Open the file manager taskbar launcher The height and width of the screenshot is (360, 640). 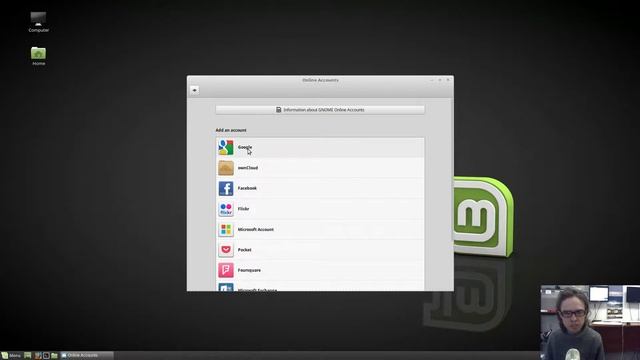coord(54,356)
